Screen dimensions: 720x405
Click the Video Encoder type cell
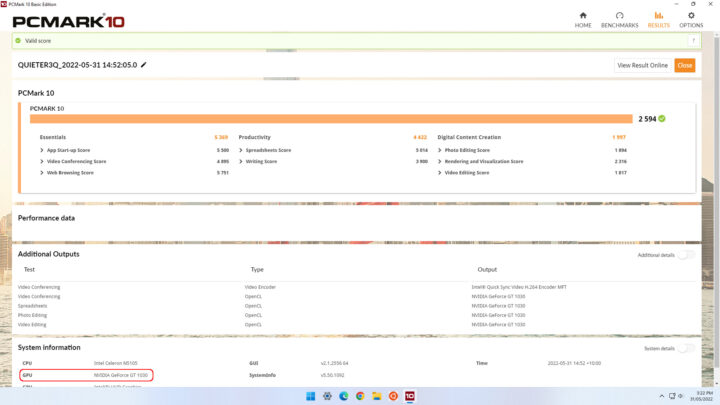[x=260, y=287]
